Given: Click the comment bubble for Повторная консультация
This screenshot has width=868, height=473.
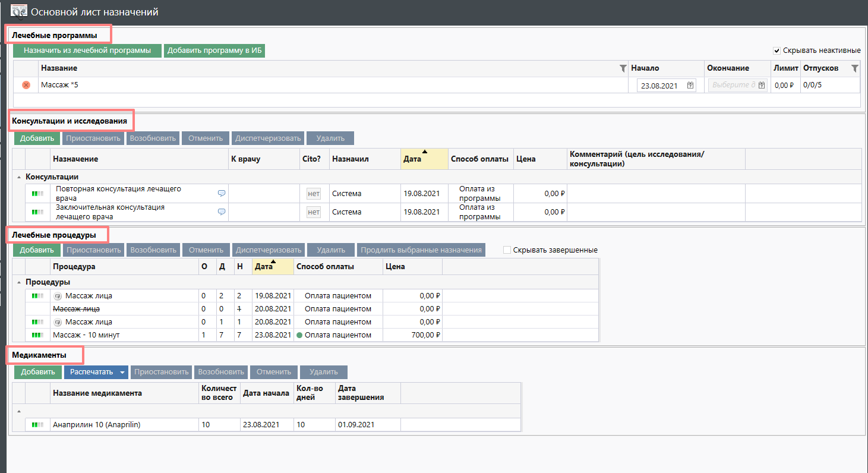Looking at the screenshot, I should pyautogui.click(x=222, y=193).
